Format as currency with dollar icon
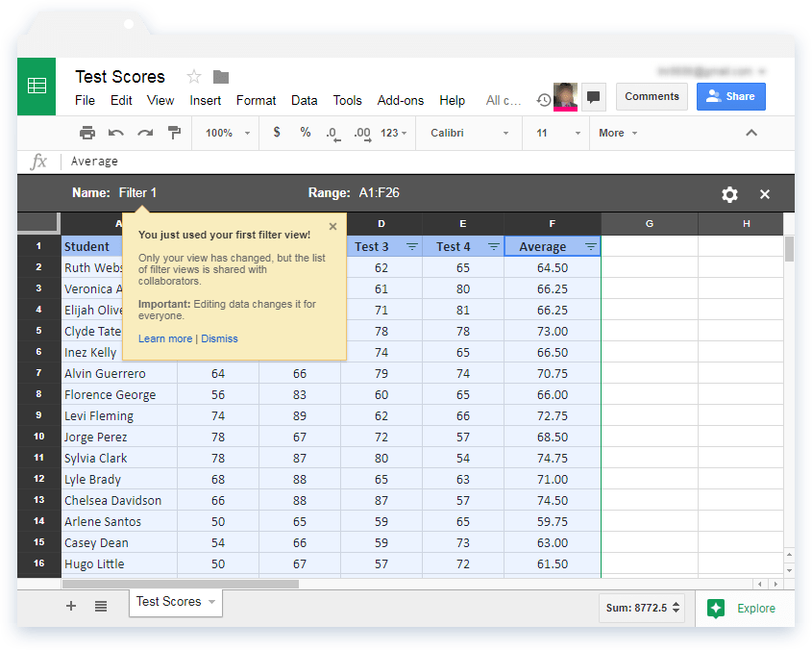812x650 pixels. pos(277,133)
